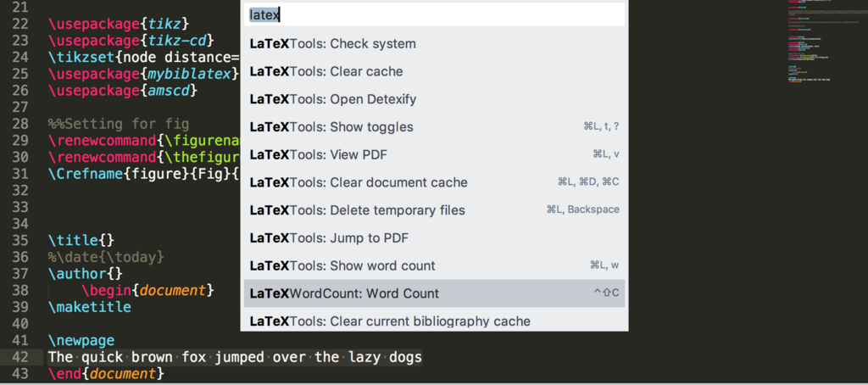
Task: Click the command palette search field
Action: tap(434, 14)
